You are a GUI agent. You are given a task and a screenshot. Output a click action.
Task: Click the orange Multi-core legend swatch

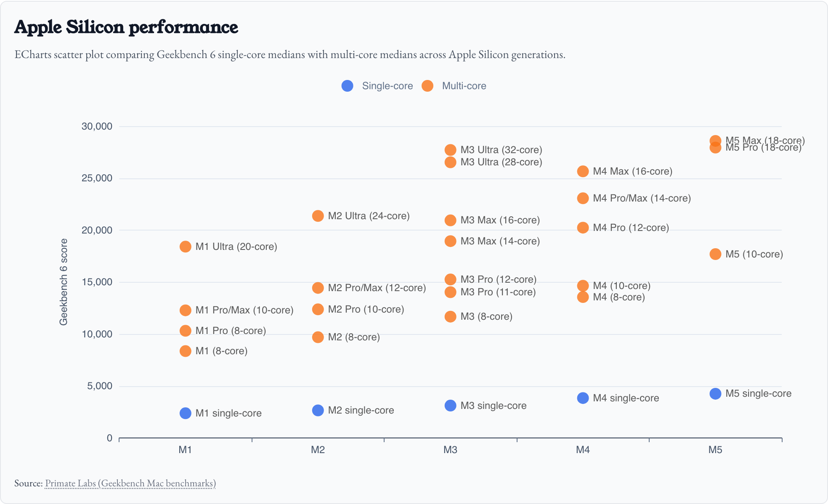(x=427, y=86)
